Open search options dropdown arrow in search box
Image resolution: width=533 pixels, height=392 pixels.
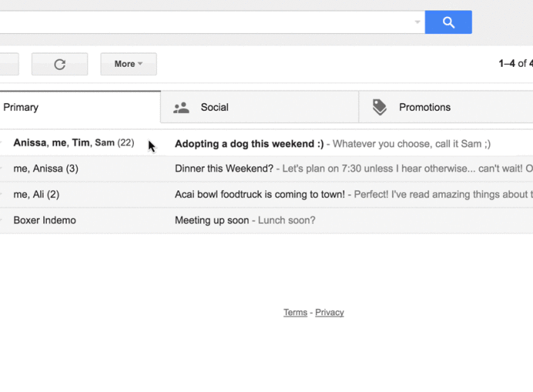(417, 22)
